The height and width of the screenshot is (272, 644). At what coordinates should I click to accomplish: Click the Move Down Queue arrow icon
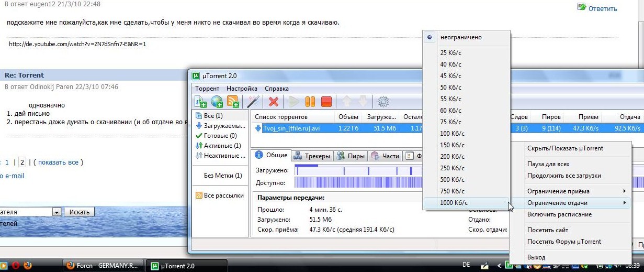tap(363, 102)
